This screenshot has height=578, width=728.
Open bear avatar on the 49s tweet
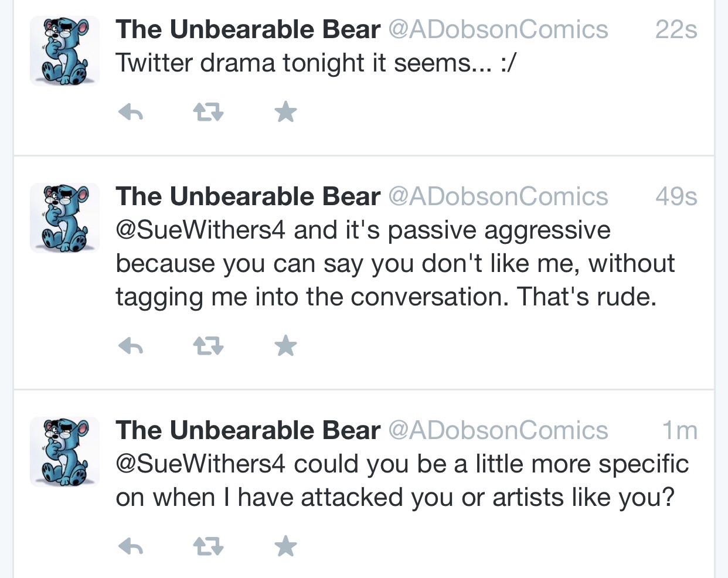(x=65, y=217)
